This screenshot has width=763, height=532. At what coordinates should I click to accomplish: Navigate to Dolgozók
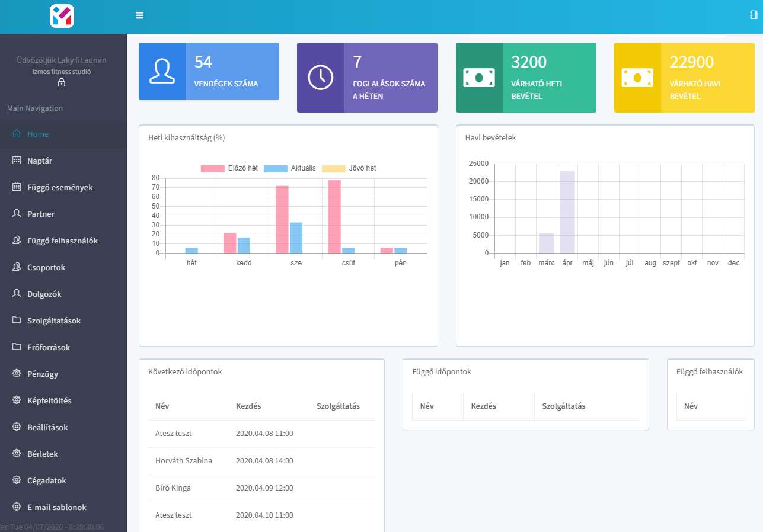63,294
